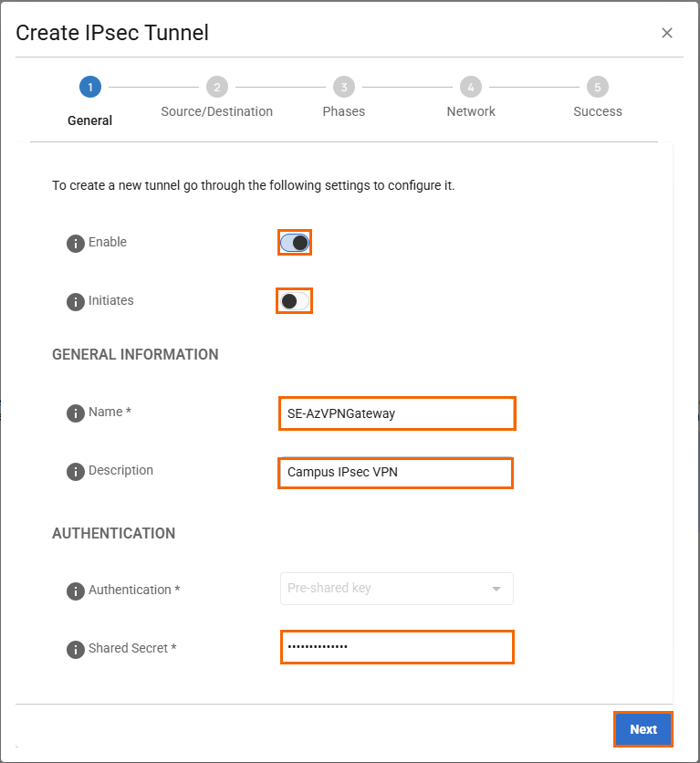Close the Create IPsec Tunnel dialog

[x=667, y=33]
